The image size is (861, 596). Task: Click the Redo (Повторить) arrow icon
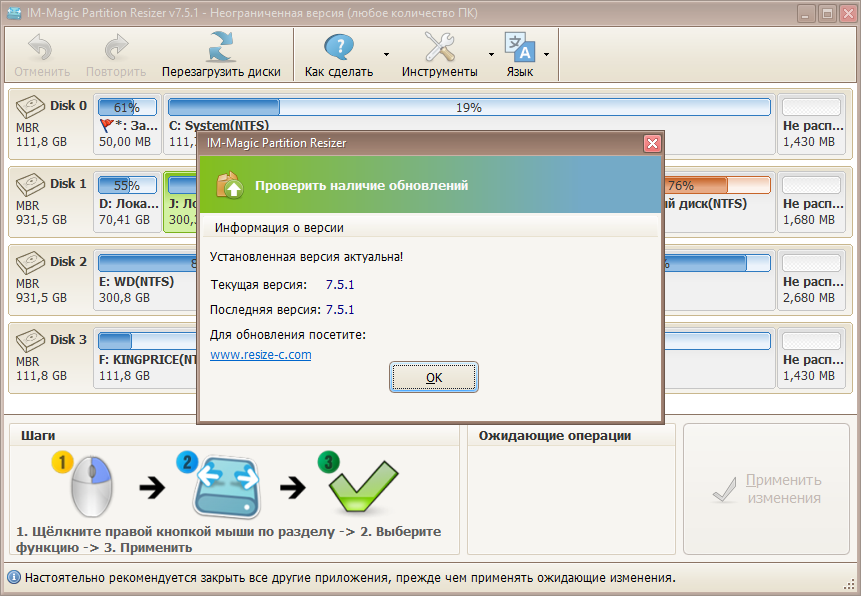click(116, 47)
